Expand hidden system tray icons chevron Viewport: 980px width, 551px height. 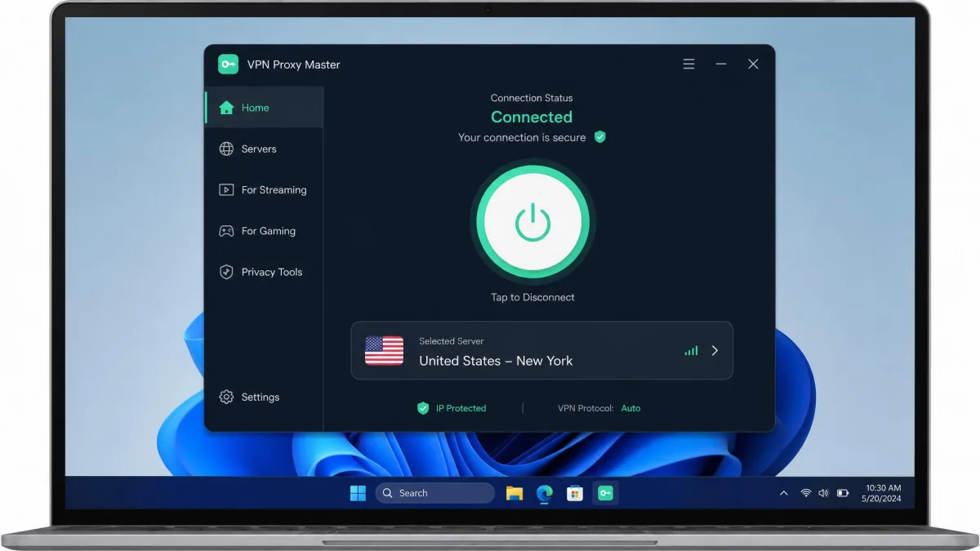tap(784, 493)
